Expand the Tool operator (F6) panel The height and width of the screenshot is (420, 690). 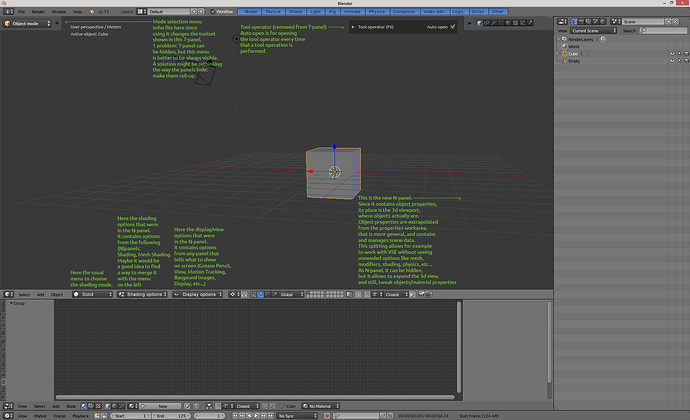(353, 27)
